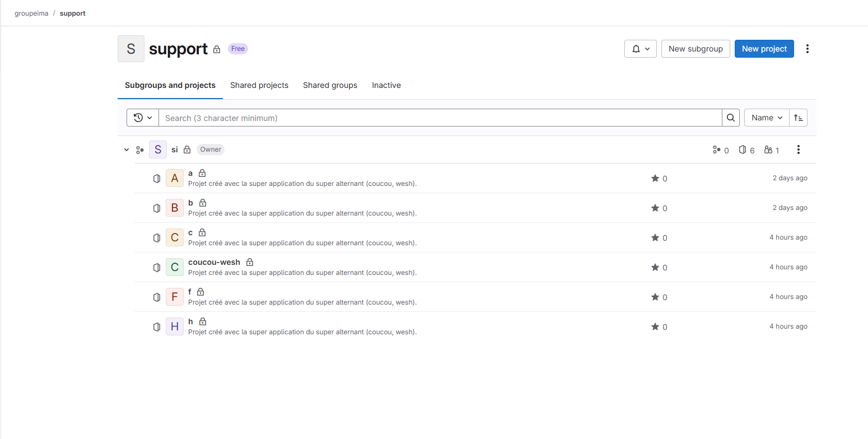Open the Name sort dropdown
The width and height of the screenshot is (868, 439).
point(766,118)
